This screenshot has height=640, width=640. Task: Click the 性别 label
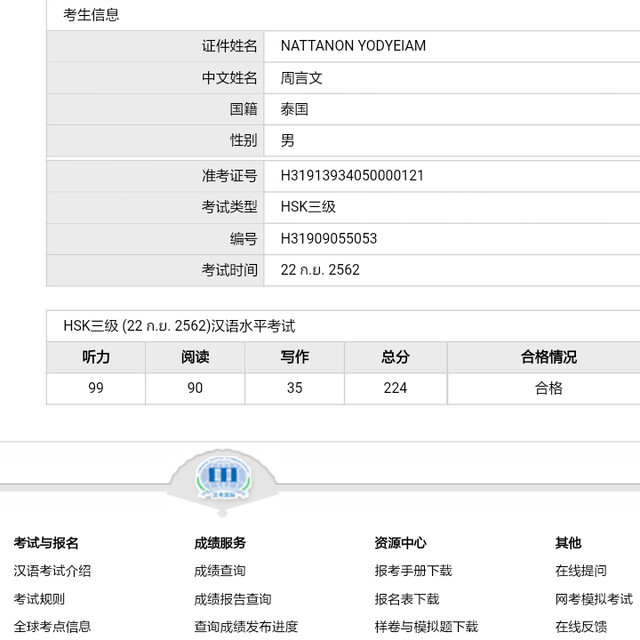(243, 140)
